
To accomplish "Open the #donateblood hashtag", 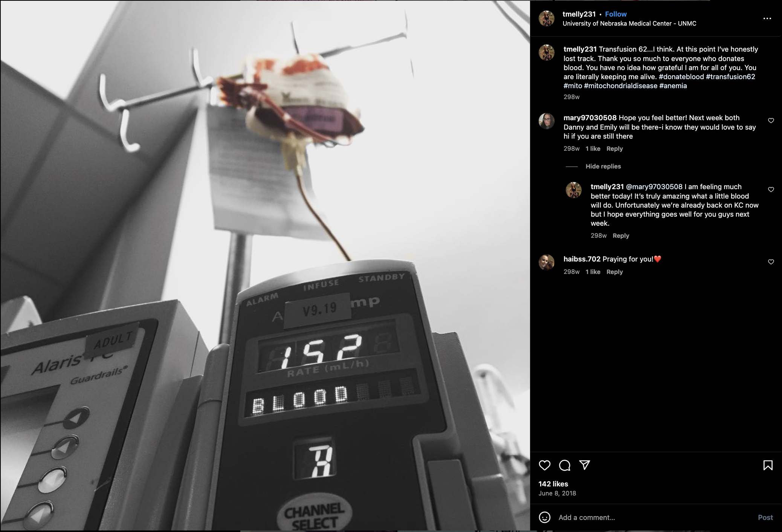I will click(x=681, y=76).
